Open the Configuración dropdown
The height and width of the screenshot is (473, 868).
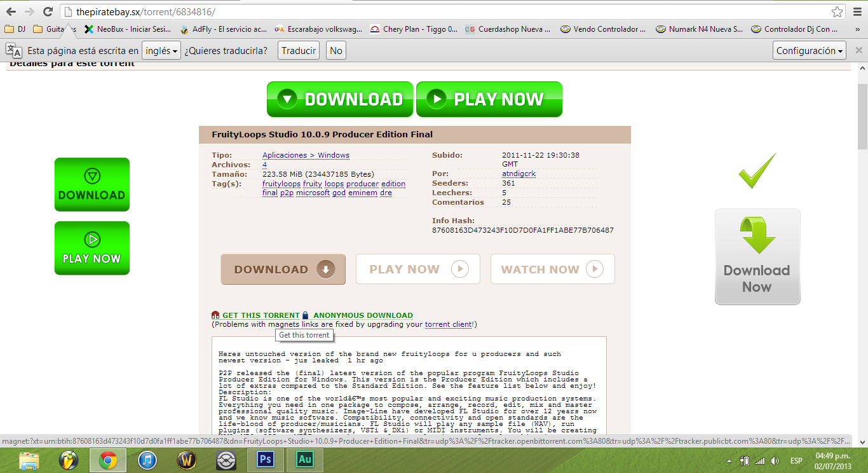pyautogui.click(x=810, y=51)
